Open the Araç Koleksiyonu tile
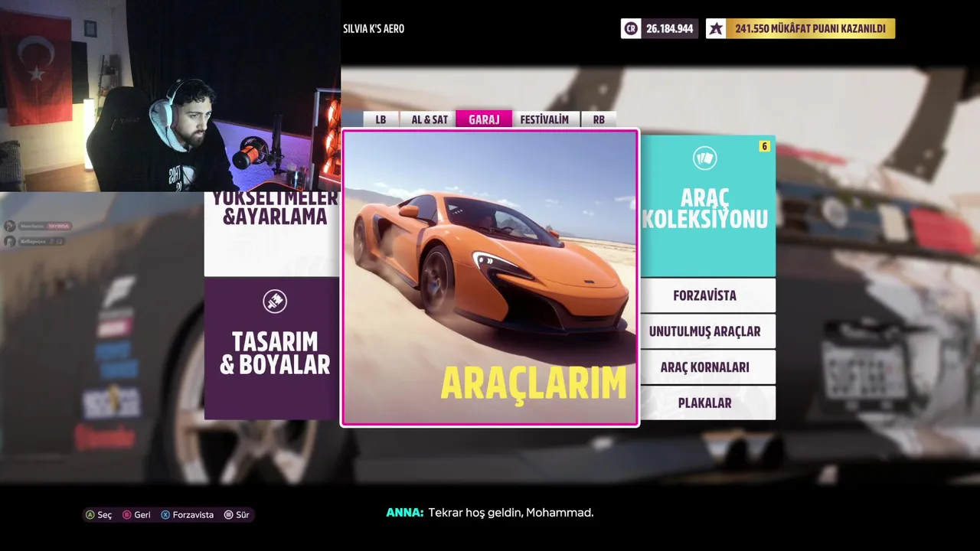The width and height of the screenshot is (980, 551). 707,206
